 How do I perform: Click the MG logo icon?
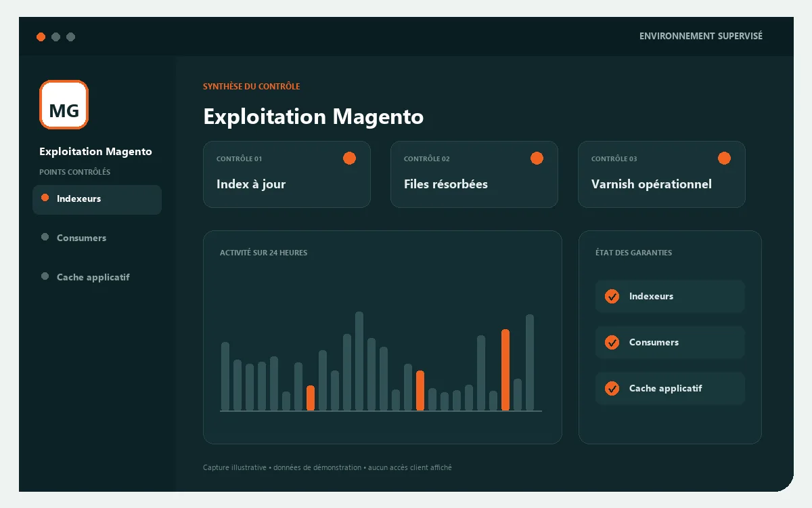[x=64, y=104]
